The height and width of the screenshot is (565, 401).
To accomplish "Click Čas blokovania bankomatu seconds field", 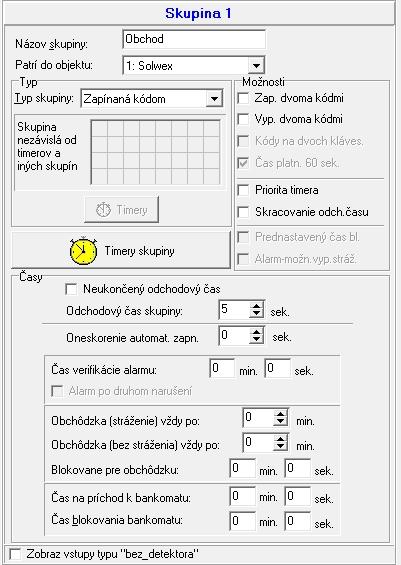I will (298, 521).
